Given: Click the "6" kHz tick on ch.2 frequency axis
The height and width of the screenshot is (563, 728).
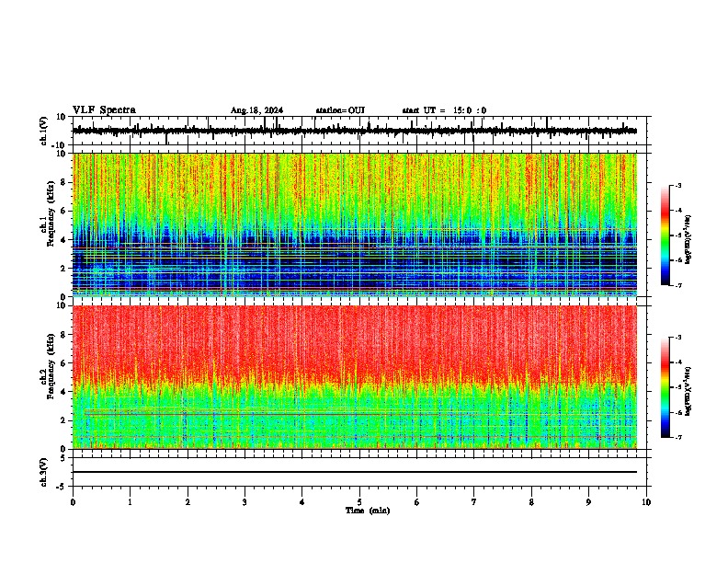Looking at the screenshot, I should [63, 363].
